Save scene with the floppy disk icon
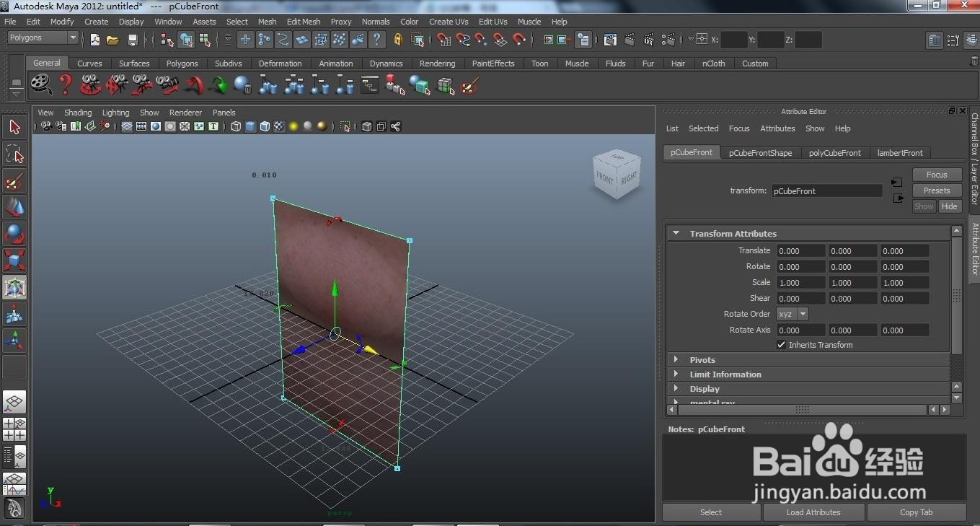 pos(132,40)
